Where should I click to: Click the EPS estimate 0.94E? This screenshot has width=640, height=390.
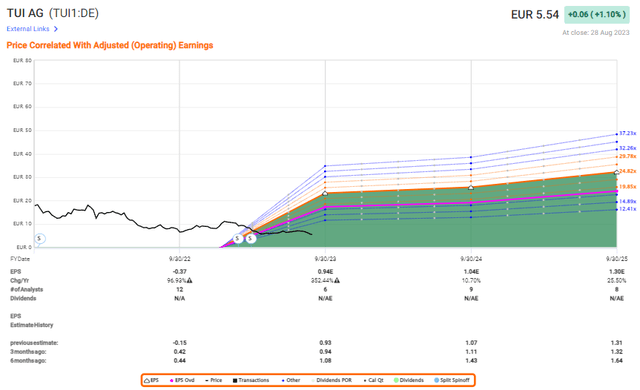(x=325, y=272)
